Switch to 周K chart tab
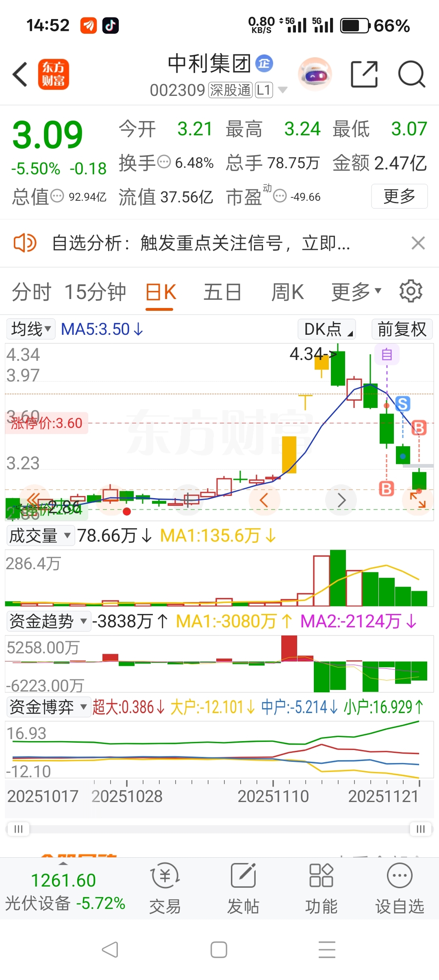 pyautogui.click(x=288, y=292)
